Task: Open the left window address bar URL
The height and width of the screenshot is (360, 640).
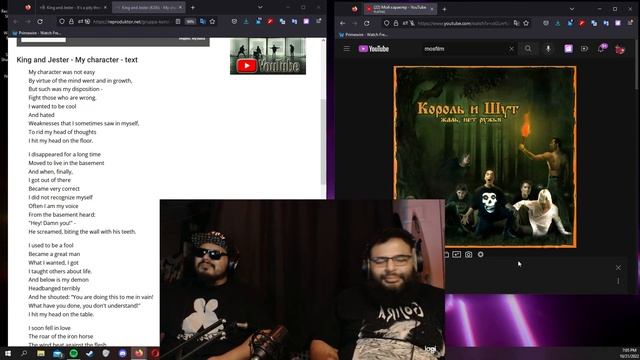Action: (x=131, y=22)
